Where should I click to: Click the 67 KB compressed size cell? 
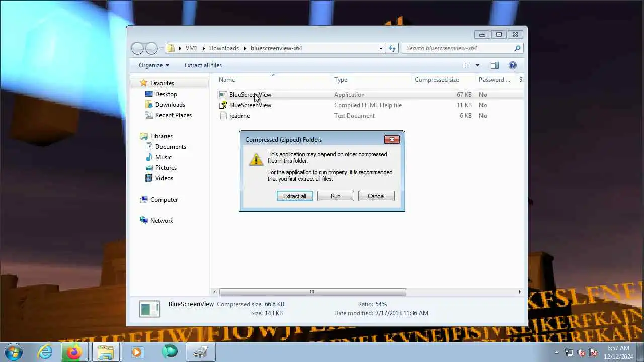point(464,95)
